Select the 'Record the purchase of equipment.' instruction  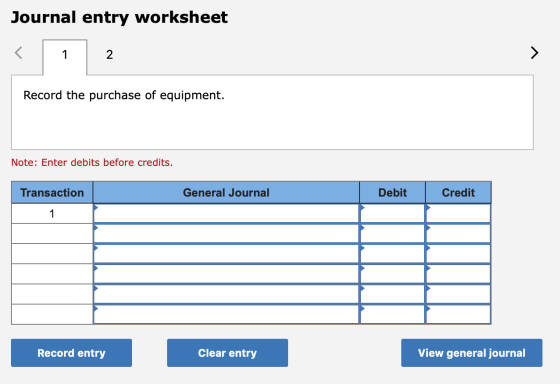click(124, 95)
